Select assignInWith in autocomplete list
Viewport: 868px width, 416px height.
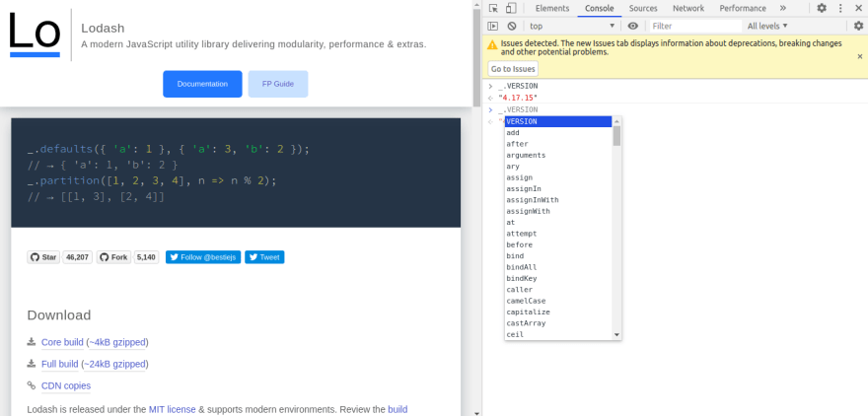558,200
